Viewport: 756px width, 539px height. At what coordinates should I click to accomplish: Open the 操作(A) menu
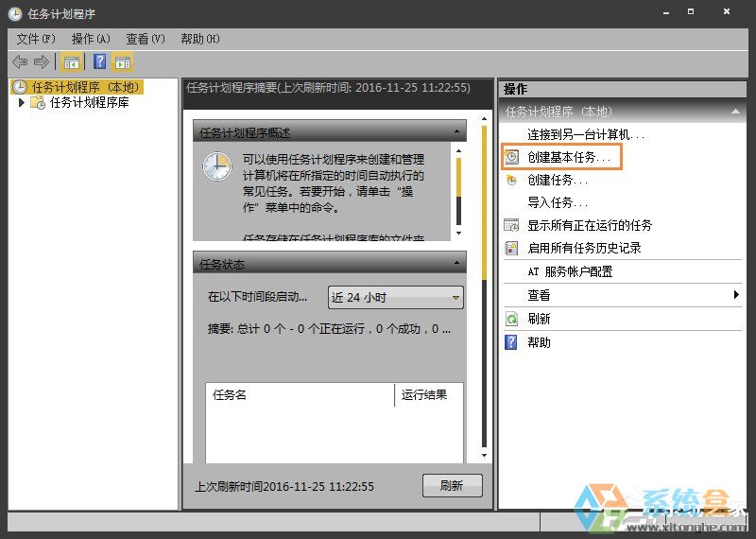coord(91,39)
